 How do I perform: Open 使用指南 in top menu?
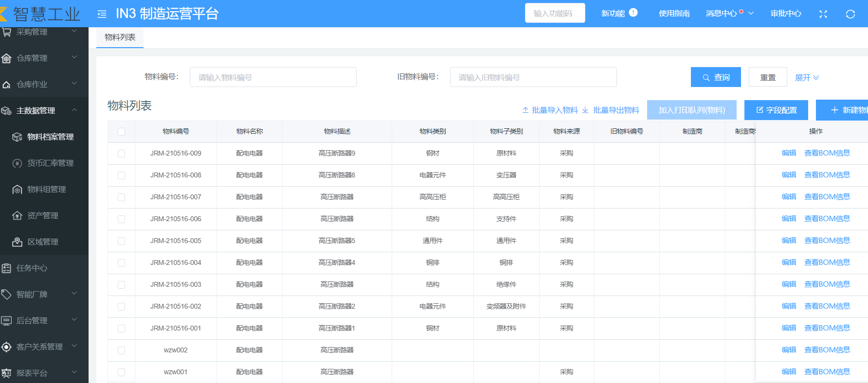click(x=674, y=14)
